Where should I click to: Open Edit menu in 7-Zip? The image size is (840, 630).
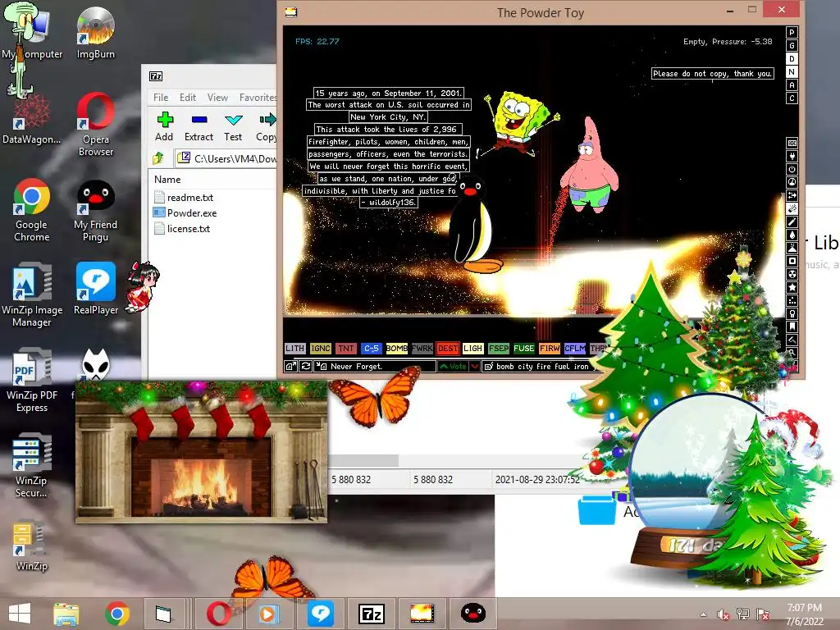(188, 98)
